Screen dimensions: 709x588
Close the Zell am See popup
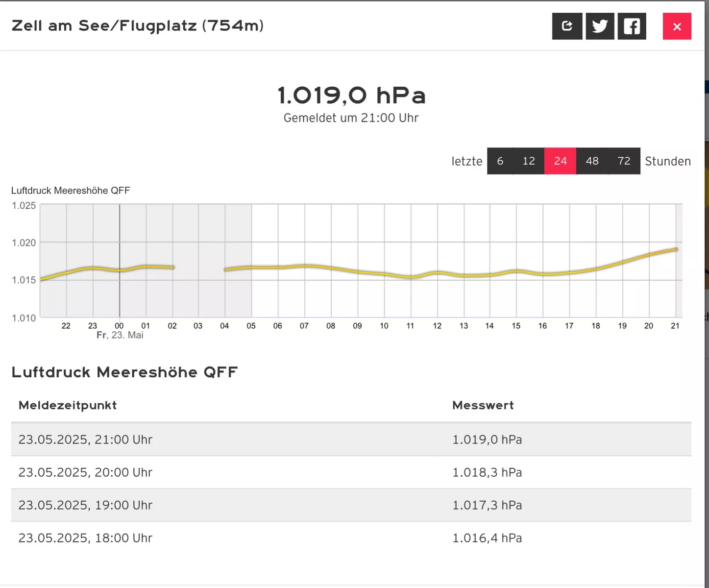tap(677, 26)
